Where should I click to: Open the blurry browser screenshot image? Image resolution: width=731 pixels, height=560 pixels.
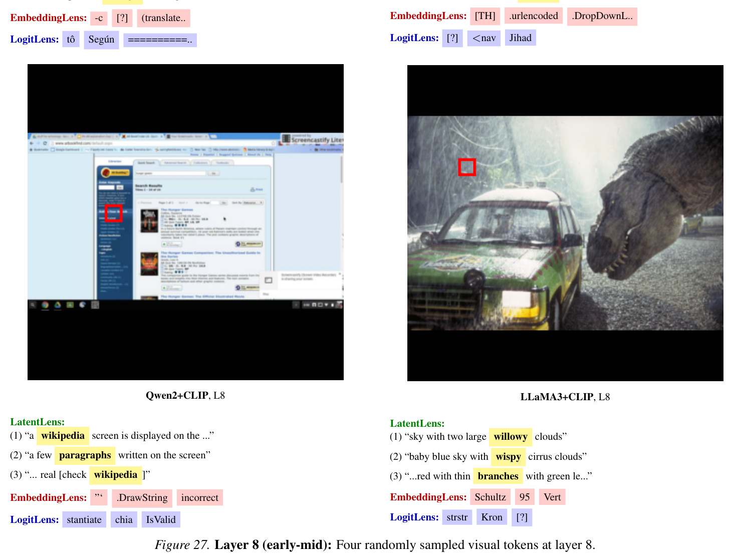[x=185, y=222]
